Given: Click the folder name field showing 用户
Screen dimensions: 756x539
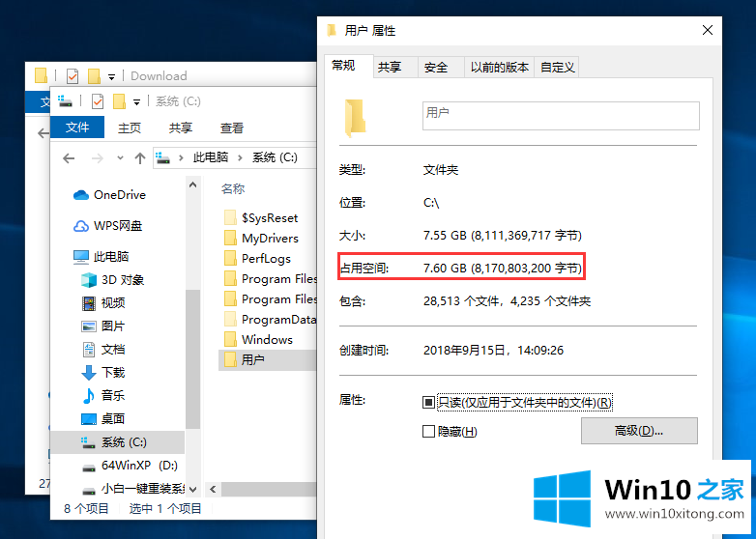Looking at the screenshot, I should click(561, 116).
